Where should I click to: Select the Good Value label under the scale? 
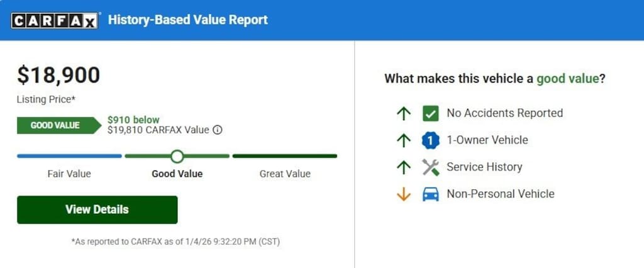pyautogui.click(x=177, y=174)
